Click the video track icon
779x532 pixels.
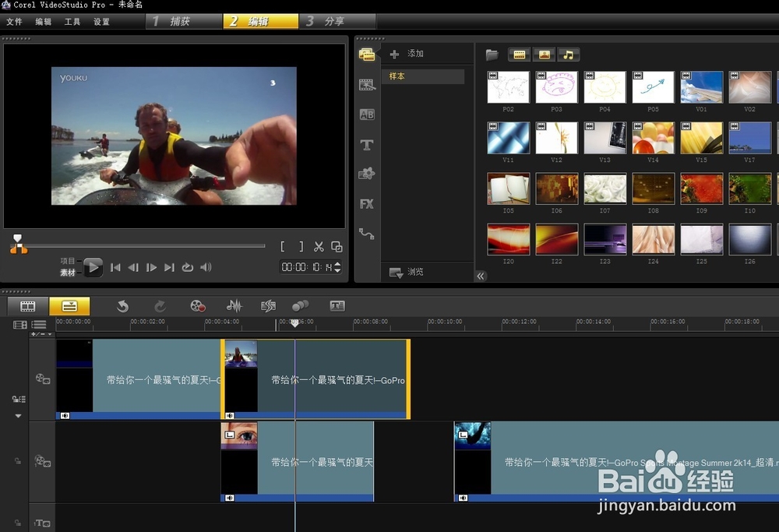click(43, 379)
